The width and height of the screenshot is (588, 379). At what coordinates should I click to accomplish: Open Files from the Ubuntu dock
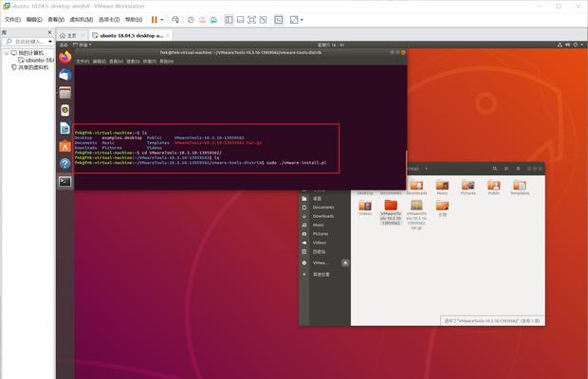64,93
